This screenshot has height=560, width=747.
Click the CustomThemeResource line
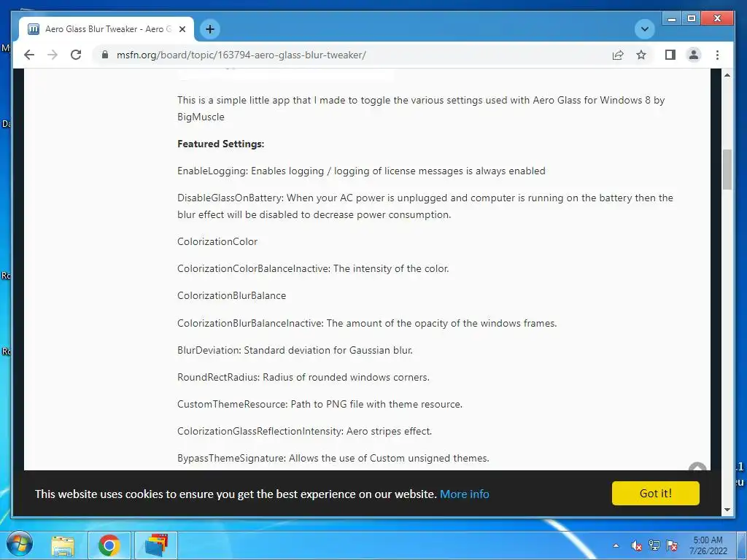pyautogui.click(x=320, y=404)
